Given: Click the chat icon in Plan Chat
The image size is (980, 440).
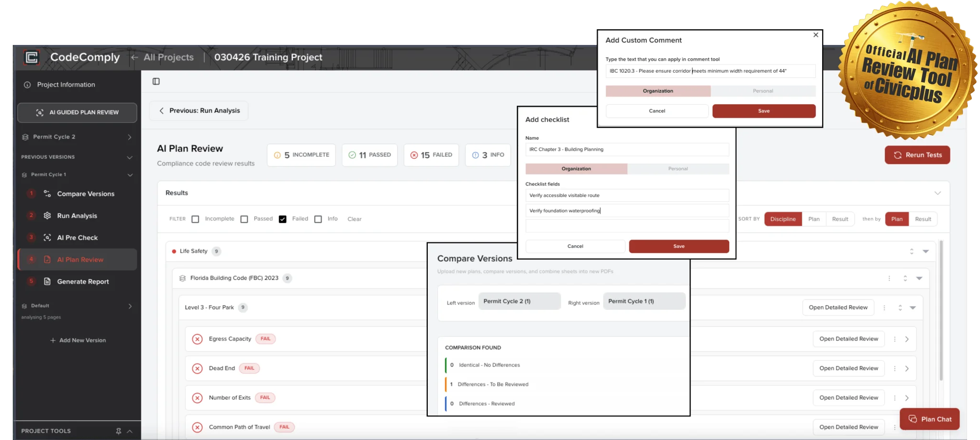Looking at the screenshot, I should click(913, 419).
